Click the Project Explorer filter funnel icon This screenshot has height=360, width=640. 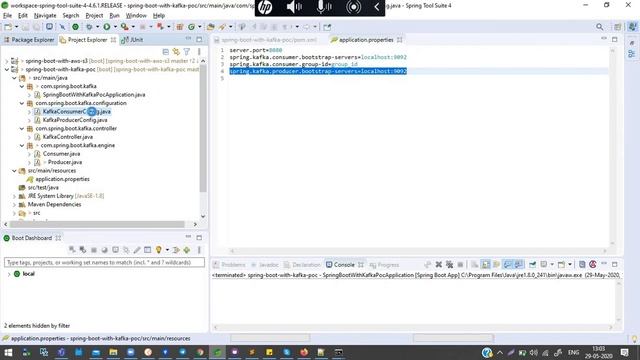187,52
